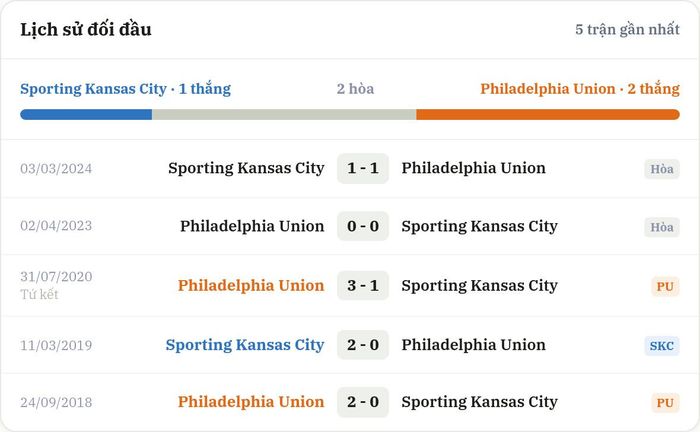The width and height of the screenshot is (700, 432).
Task: Click the '5 trận gần nhất' text
Action: pyautogui.click(x=627, y=29)
